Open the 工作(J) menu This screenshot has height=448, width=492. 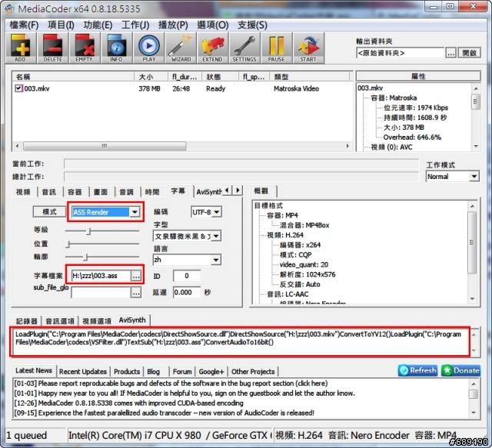pos(135,25)
